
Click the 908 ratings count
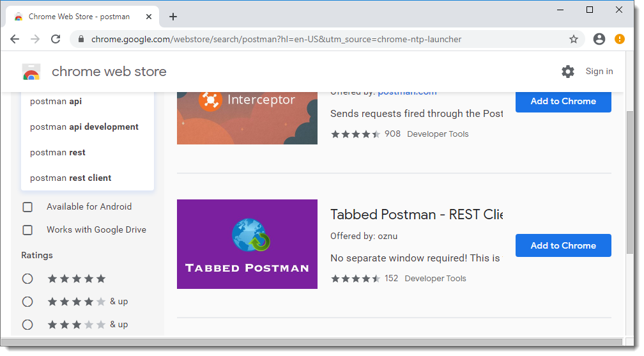tap(392, 134)
